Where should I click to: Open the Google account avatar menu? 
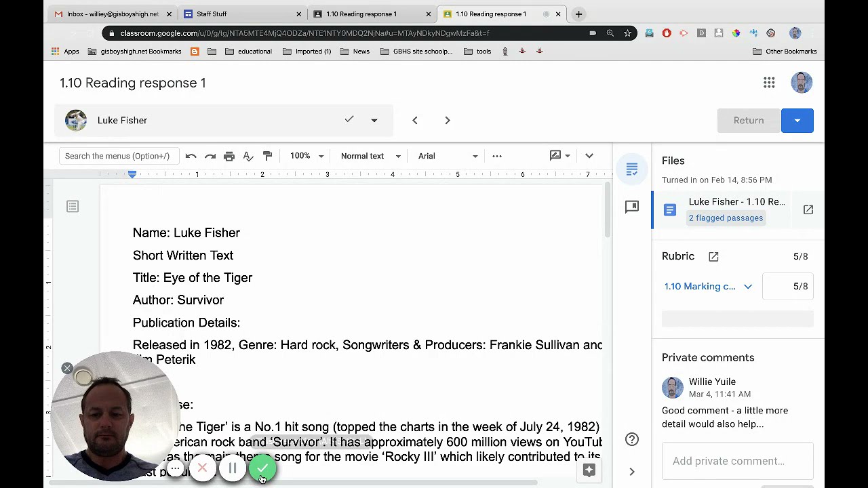tap(802, 83)
